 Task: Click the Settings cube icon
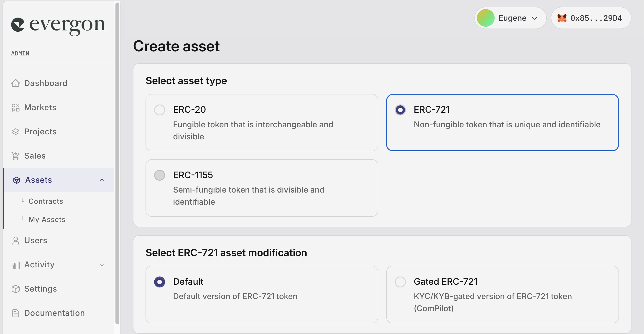click(15, 289)
